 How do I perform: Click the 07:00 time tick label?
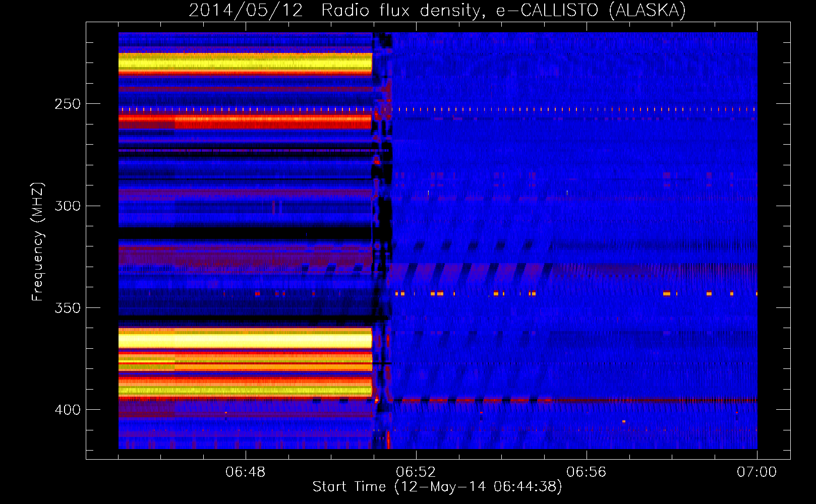coord(757,472)
